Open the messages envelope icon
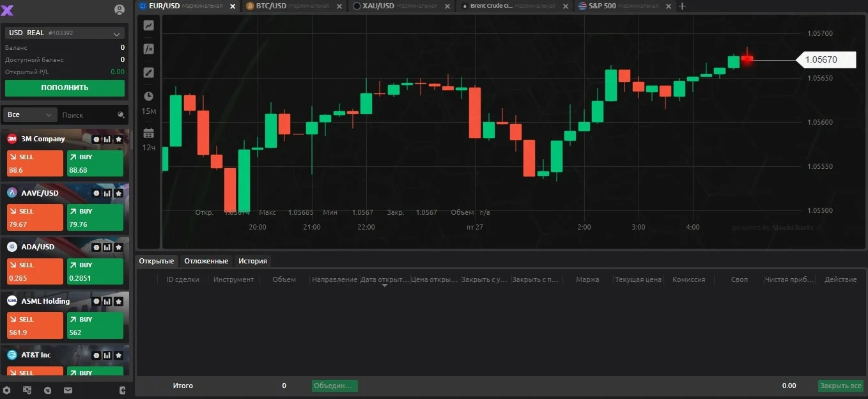This screenshot has height=399, width=868. (x=68, y=390)
